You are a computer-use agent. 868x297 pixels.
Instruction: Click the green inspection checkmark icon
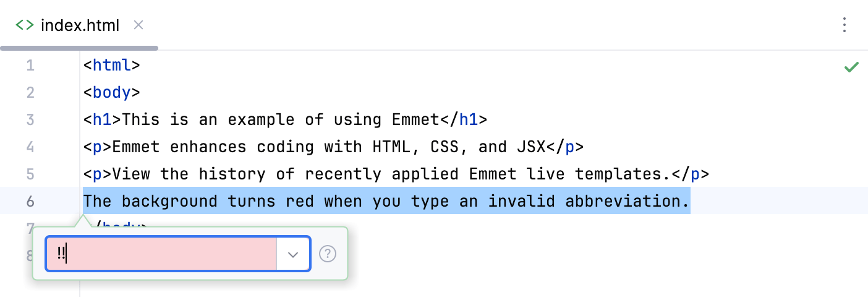tap(851, 67)
